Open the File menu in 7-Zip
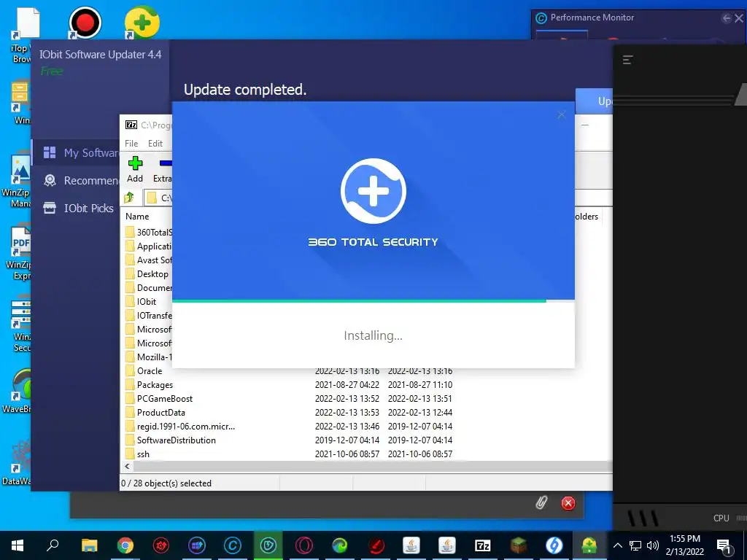Screen dimensions: 747x560 131,144
